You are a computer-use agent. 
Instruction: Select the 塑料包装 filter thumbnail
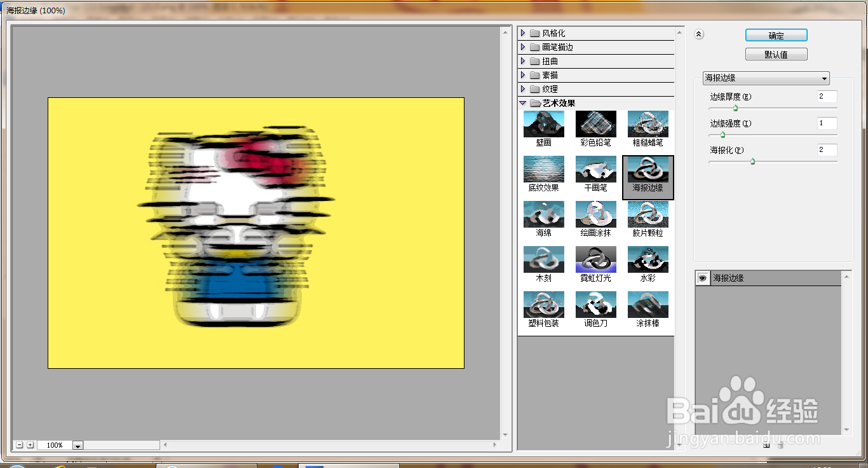544,305
